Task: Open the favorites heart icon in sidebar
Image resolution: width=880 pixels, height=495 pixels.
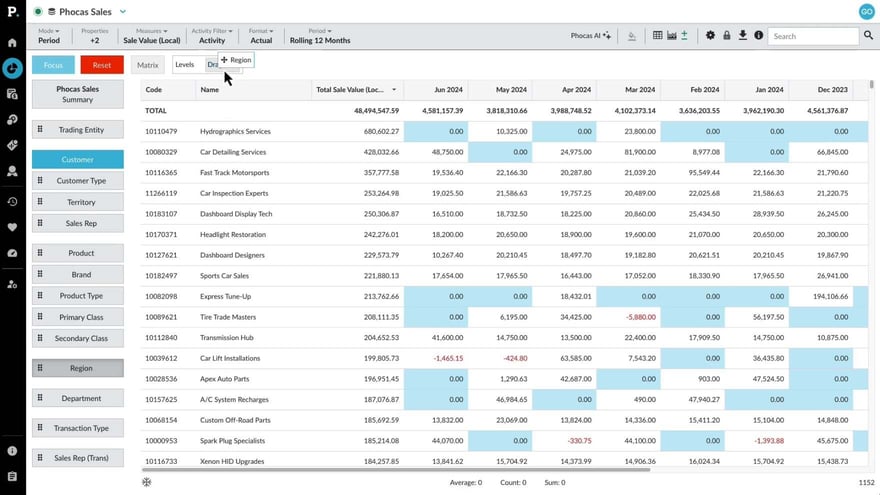Action: pyautogui.click(x=12, y=227)
